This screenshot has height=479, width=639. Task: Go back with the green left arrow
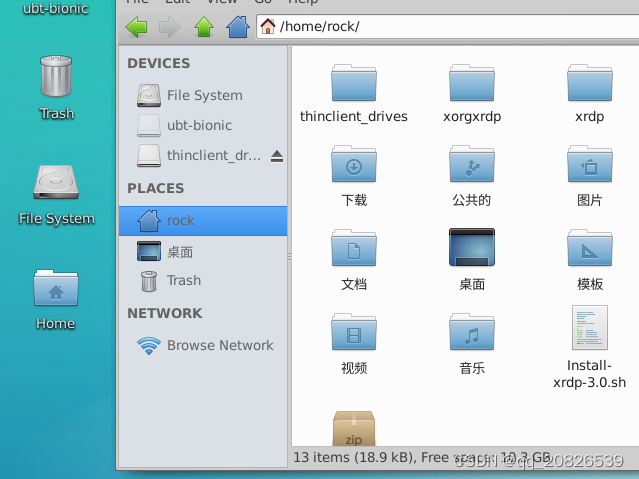137,27
